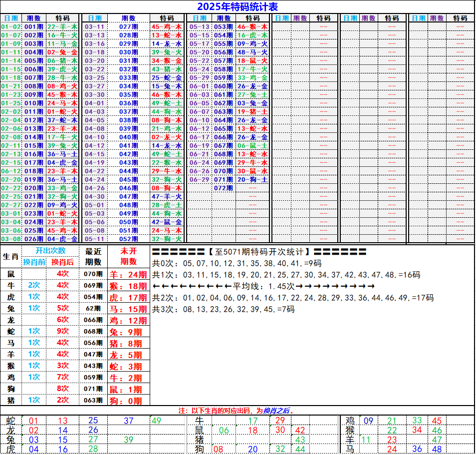Click the red 未开期数 header
Viewport: 476px width, 455px height.
click(129, 256)
